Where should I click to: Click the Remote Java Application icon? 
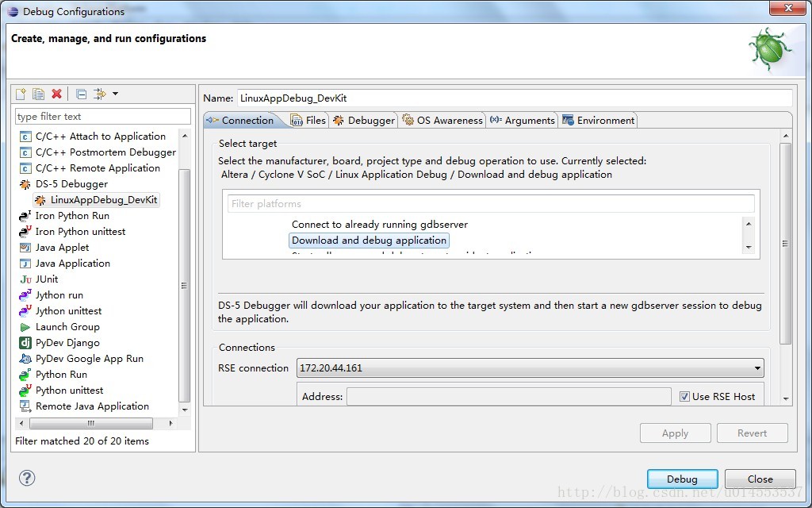click(25, 406)
